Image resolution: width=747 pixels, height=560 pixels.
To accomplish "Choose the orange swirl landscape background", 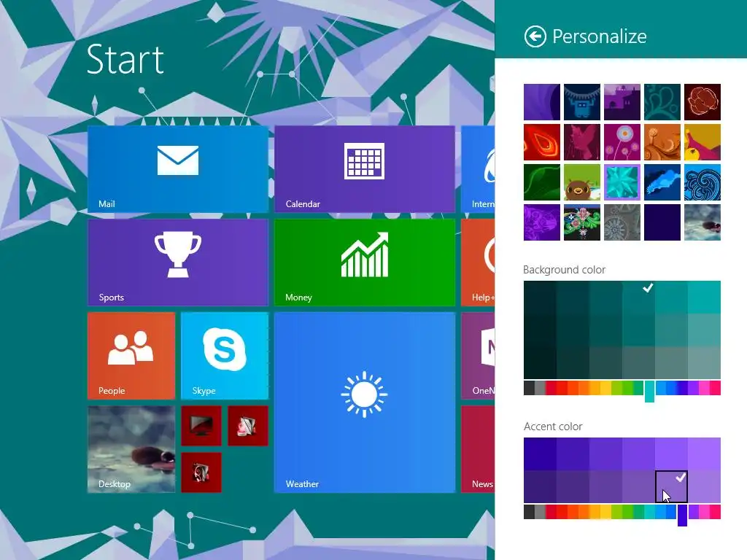I will pos(662,142).
